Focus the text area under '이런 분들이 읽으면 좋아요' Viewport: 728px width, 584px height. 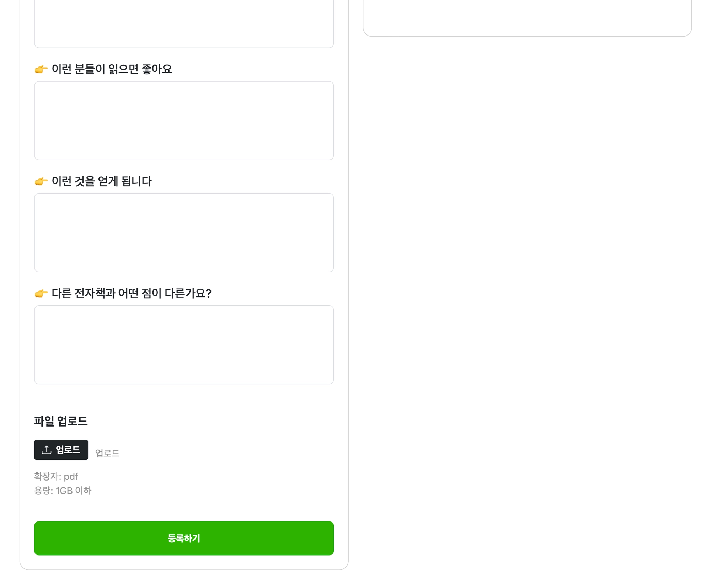click(184, 120)
